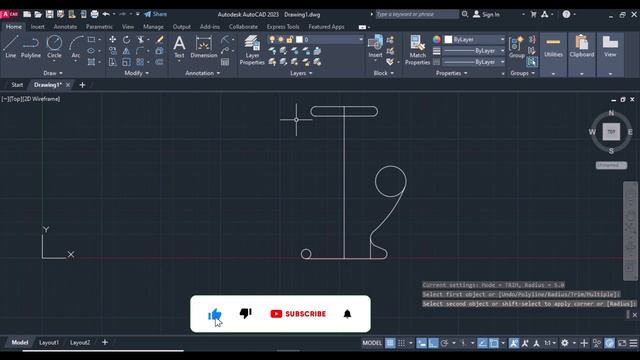
Task: Click Sign In
Action: click(486, 14)
